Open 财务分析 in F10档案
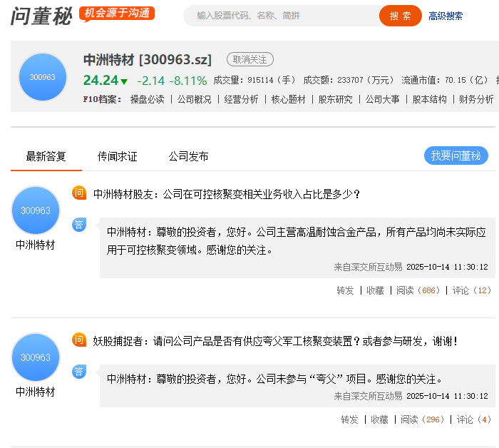Image resolution: width=499 pixels, height=448 pixels. pyautogui.click(x=476, y=99)
